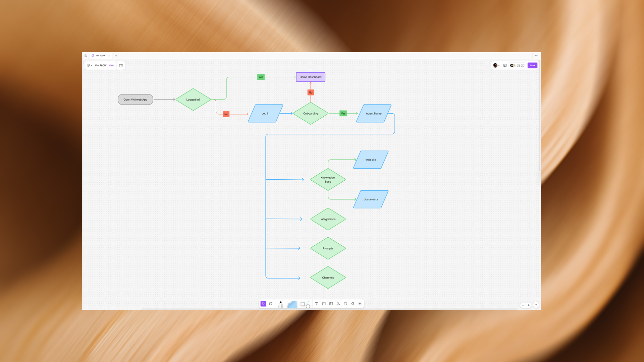The width and height of the screenshot is (644, 362).
Task: Select the Text tool
Action: pos(317,304)
